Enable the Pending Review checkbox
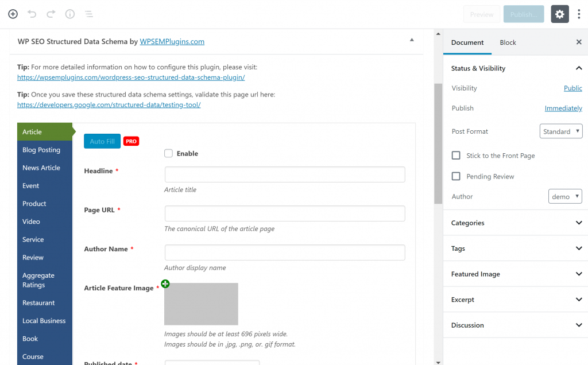 tap(456, 176)
